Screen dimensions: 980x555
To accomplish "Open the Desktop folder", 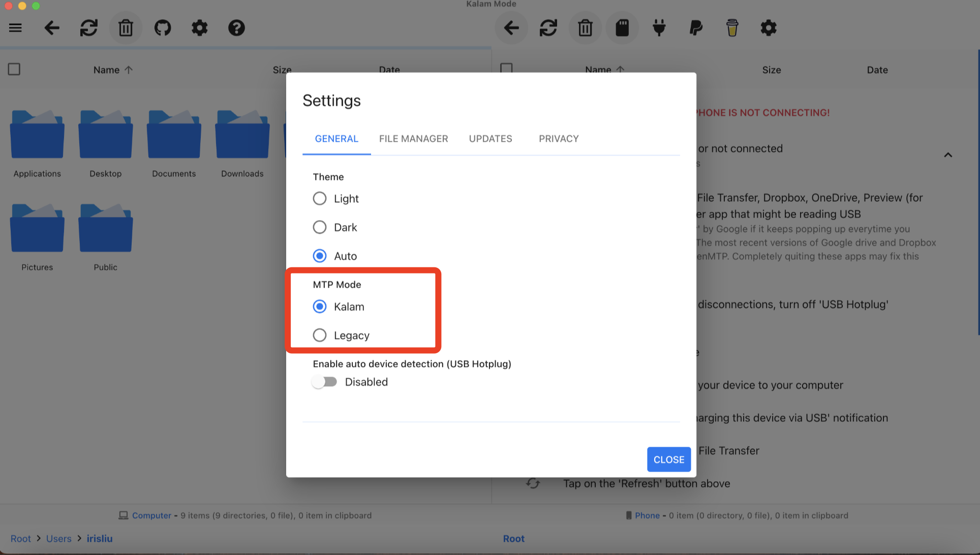I will point(106,143).
